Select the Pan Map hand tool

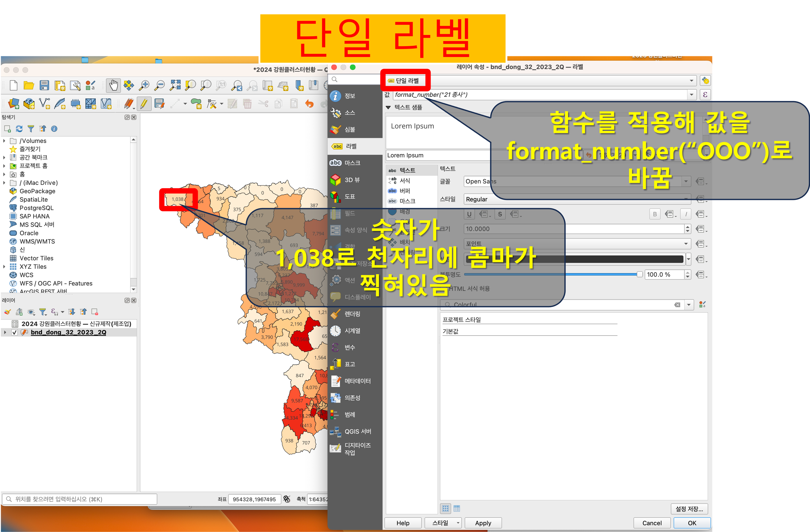(113, 85)
